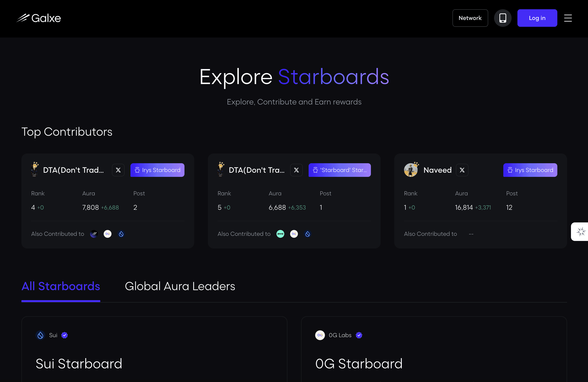Click the 0G icon beside Also Contributed to
588x382 pixels.
point(294,234)
